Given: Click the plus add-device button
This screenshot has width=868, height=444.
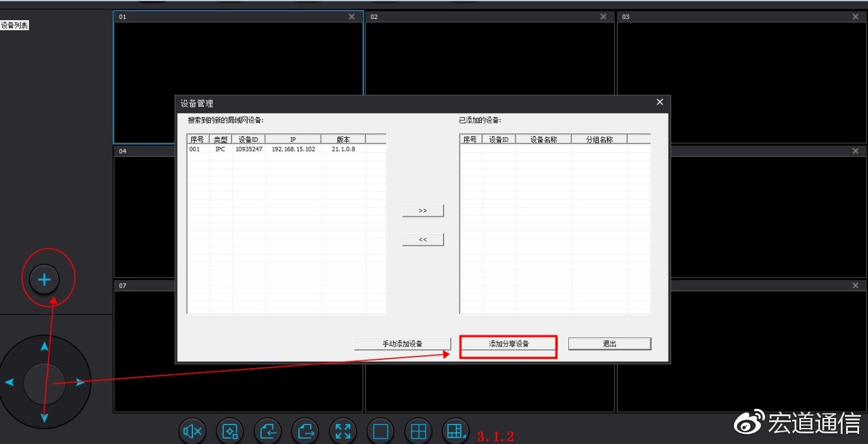Looking at the screenshot, I should tap(44, 280).
